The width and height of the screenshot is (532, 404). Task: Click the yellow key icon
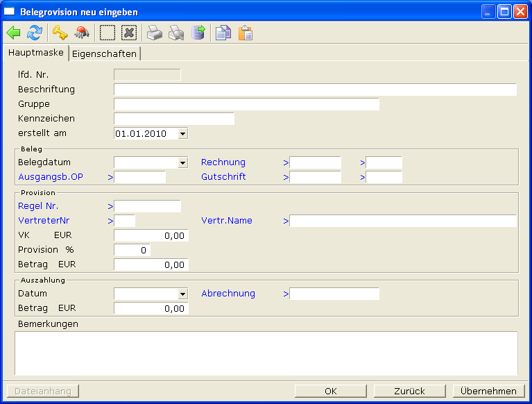coord(60,33)
